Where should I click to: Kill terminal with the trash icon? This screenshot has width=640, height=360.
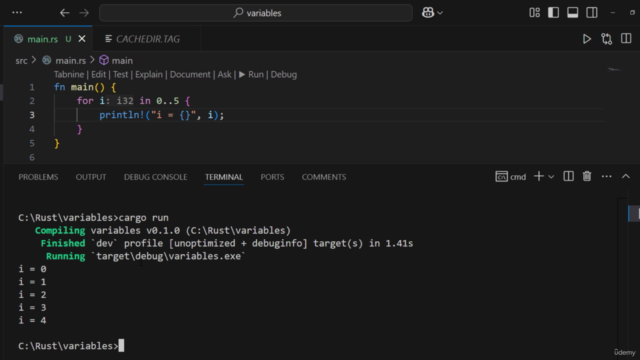[587, 176]
